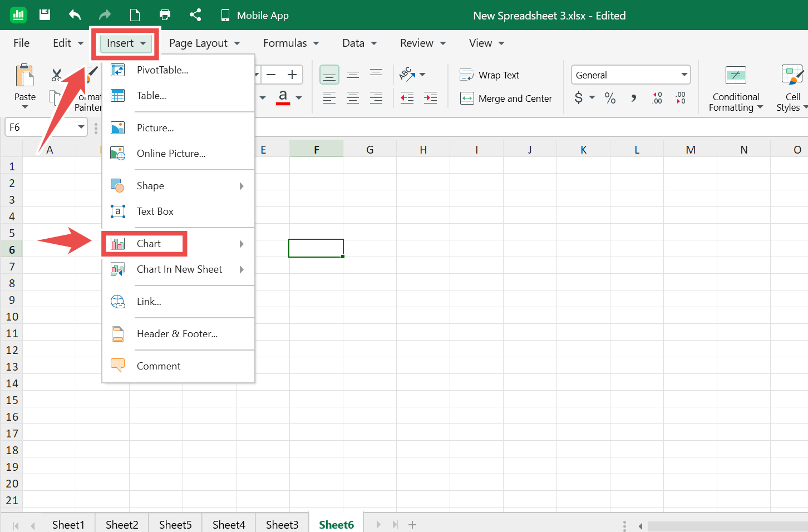Expand currency format options arrow
The image size is (808, 532).
pos(592,97)
